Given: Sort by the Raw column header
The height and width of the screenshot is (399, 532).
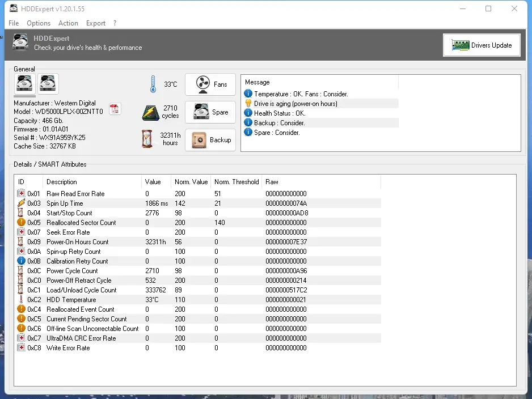Looking at the screenshot, I should pyautogui.click(x=321, y=182).
